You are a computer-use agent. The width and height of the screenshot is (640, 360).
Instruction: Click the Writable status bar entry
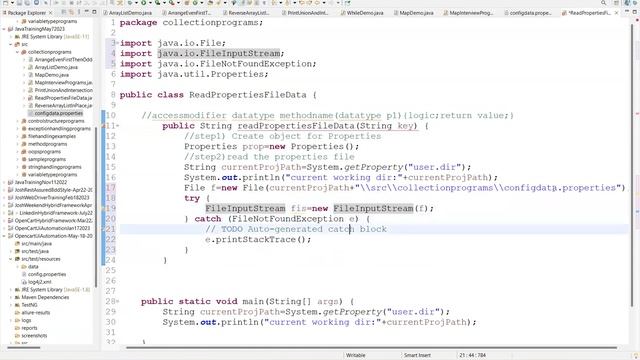[x=356, y=356]
